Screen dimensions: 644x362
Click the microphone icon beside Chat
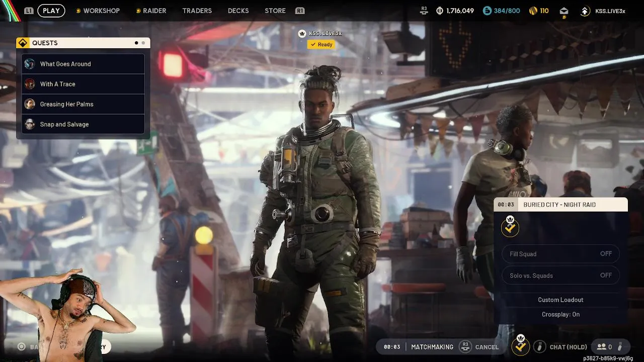tap(539, 346)
